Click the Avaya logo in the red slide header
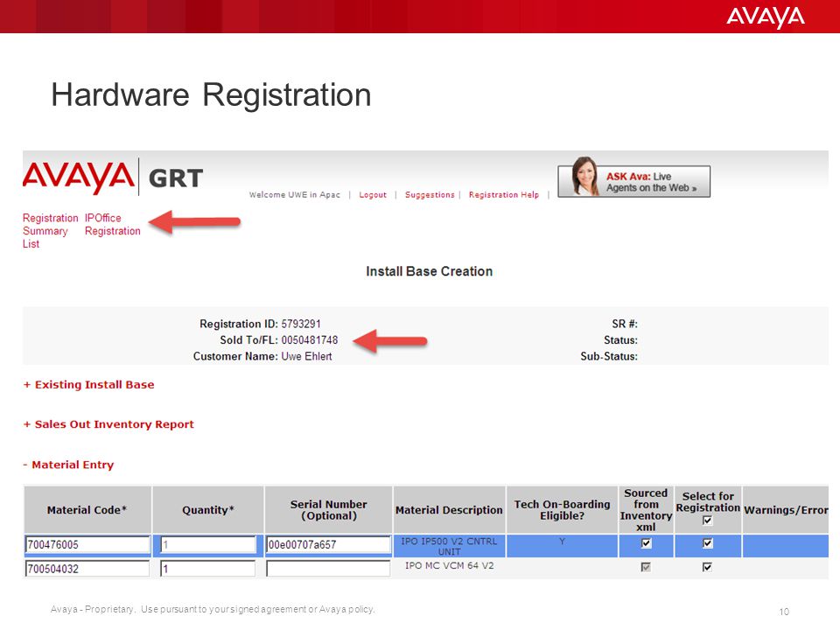This screenshot has height=630, width=840. point(766,17)
